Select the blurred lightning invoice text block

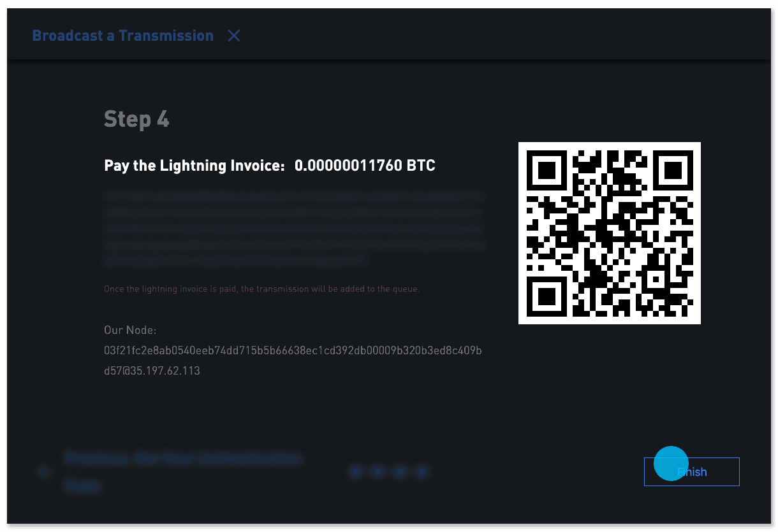[295, 228]
